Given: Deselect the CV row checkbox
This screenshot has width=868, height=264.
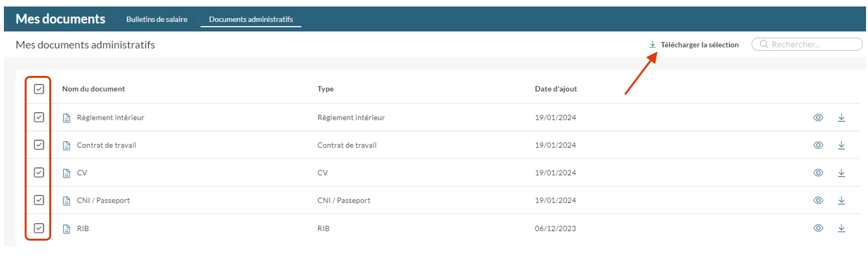Looking at the screenshot, I should tap(39, 173).
